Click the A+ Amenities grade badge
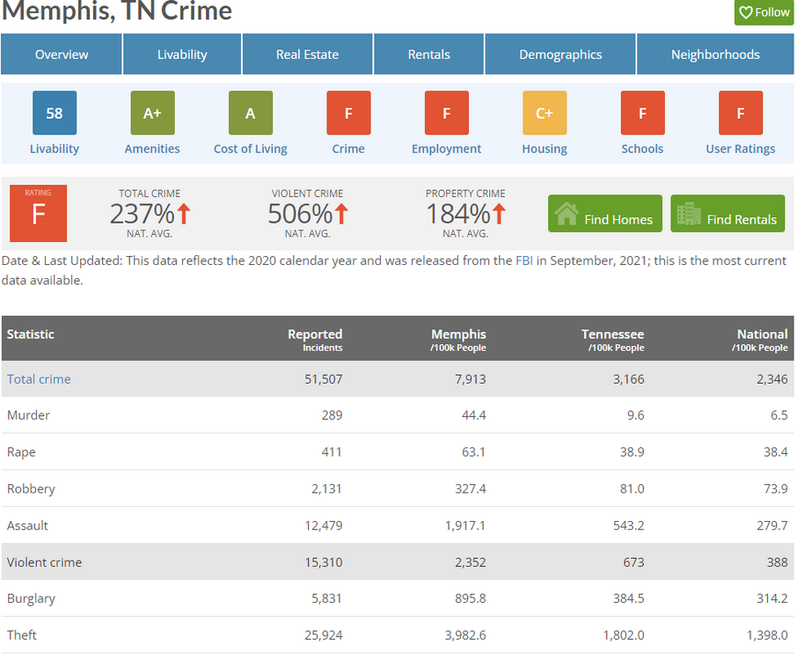The image size is (812, 660). pos(152,114)
